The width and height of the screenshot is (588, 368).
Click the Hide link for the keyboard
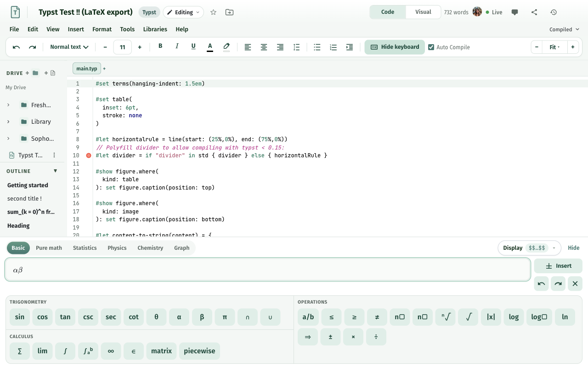click(x=573, y=248)
